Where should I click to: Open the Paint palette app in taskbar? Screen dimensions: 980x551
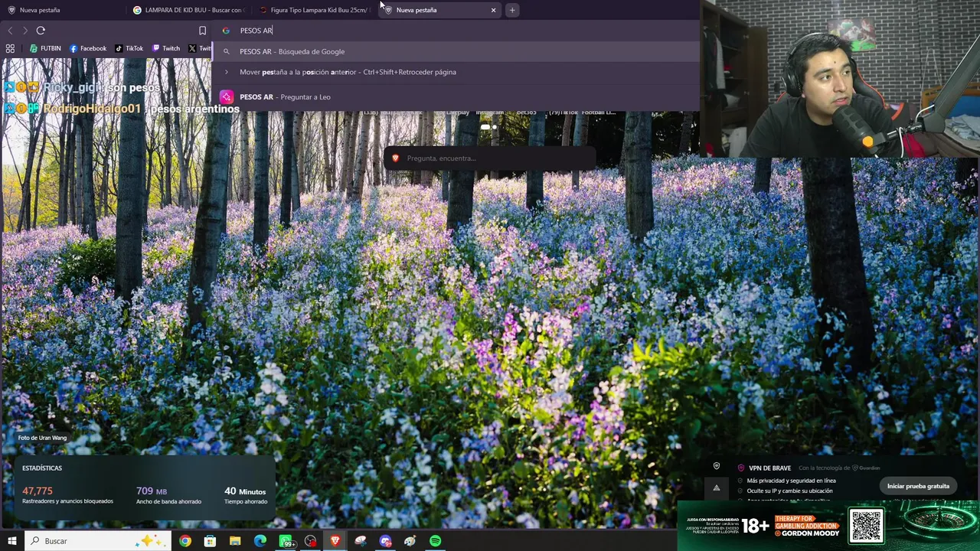(x=410, y=541)
